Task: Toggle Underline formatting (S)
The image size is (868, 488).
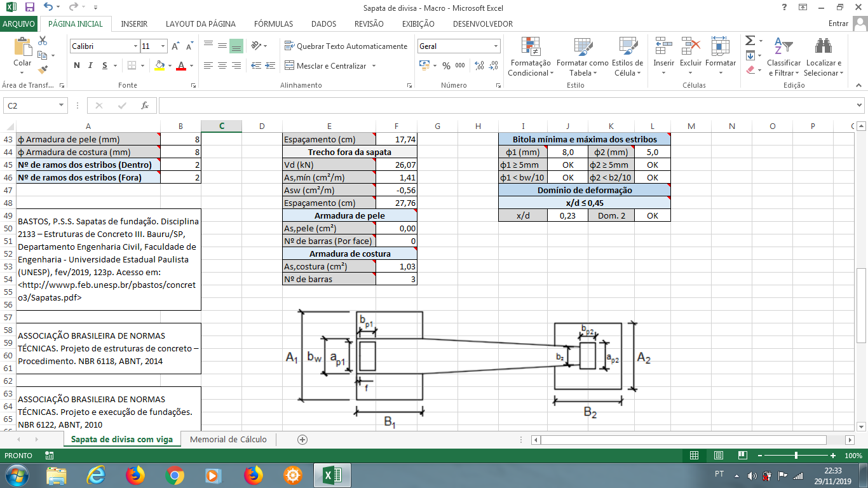Action: pyautogui.click(x=105, y=65)
